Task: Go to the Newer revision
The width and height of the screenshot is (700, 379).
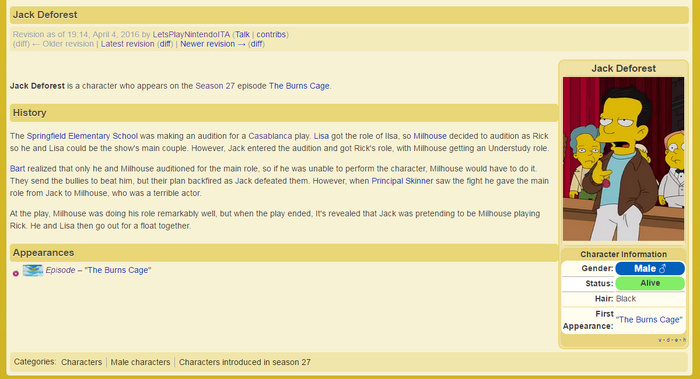Action: tap(212, 44)
